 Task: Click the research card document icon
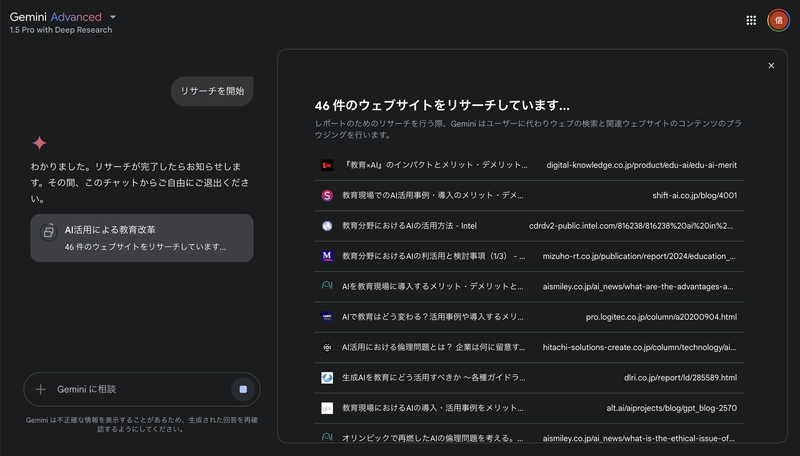pos(47,231)
